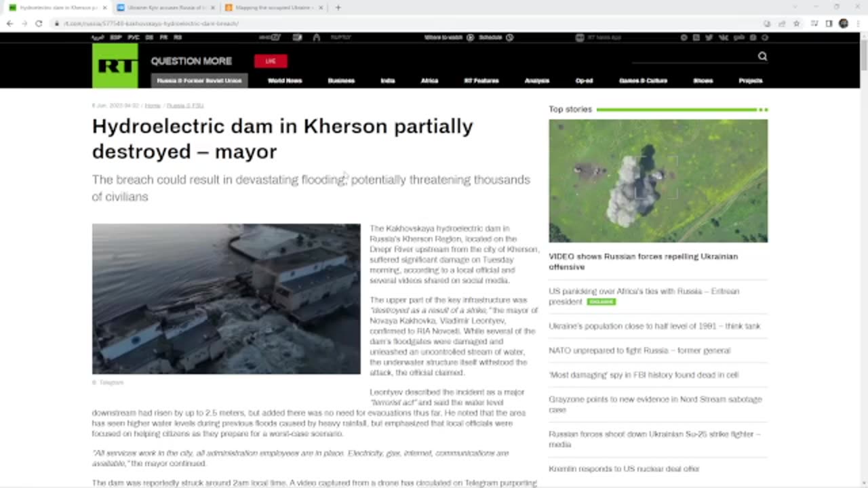868x488 pixels.
Task: Close the Ukraine Kyiv accuses tab
Action: tap(212, 7)
